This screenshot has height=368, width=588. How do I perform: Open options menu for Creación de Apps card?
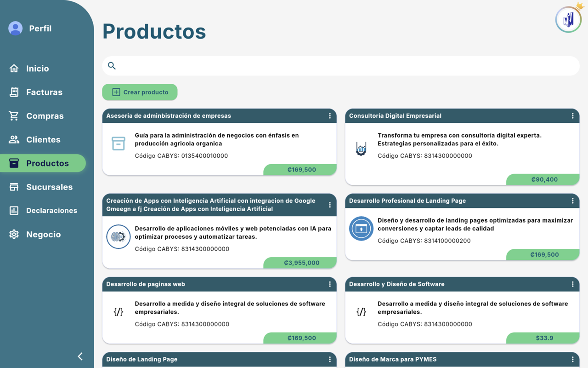[330, 205]
